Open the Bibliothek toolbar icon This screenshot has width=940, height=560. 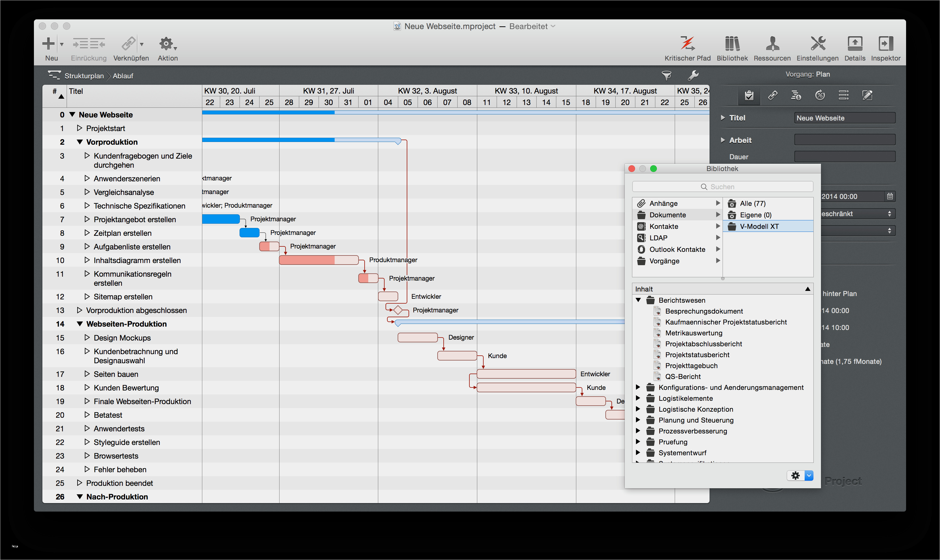coord(732,44)
